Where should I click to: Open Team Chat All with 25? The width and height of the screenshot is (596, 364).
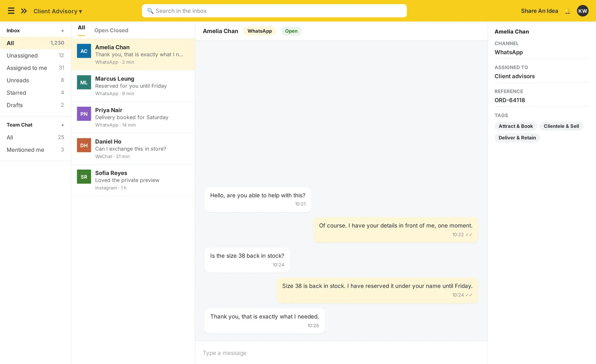tap(35, 137)
